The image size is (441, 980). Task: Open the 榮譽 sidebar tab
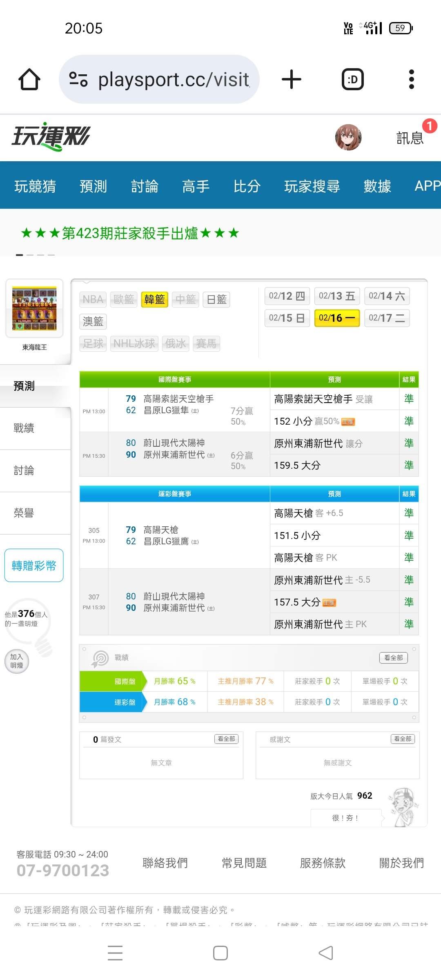35,513
